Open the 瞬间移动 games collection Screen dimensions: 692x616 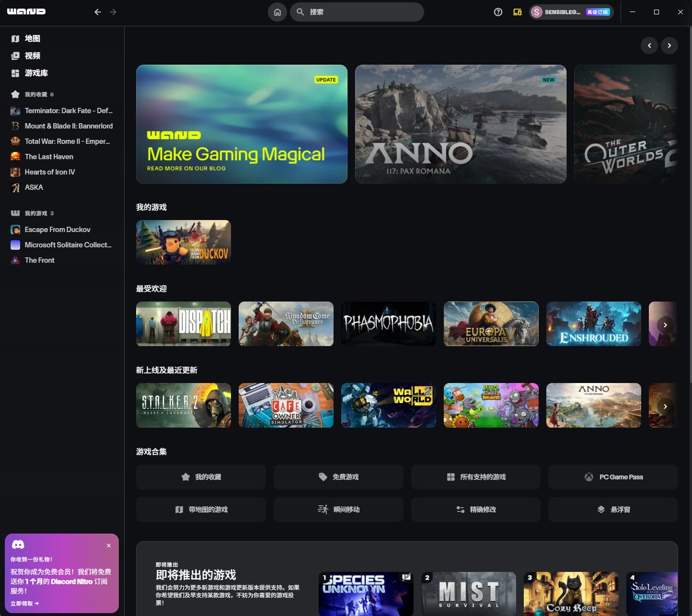pyautogui.click(x=338, y=510)
